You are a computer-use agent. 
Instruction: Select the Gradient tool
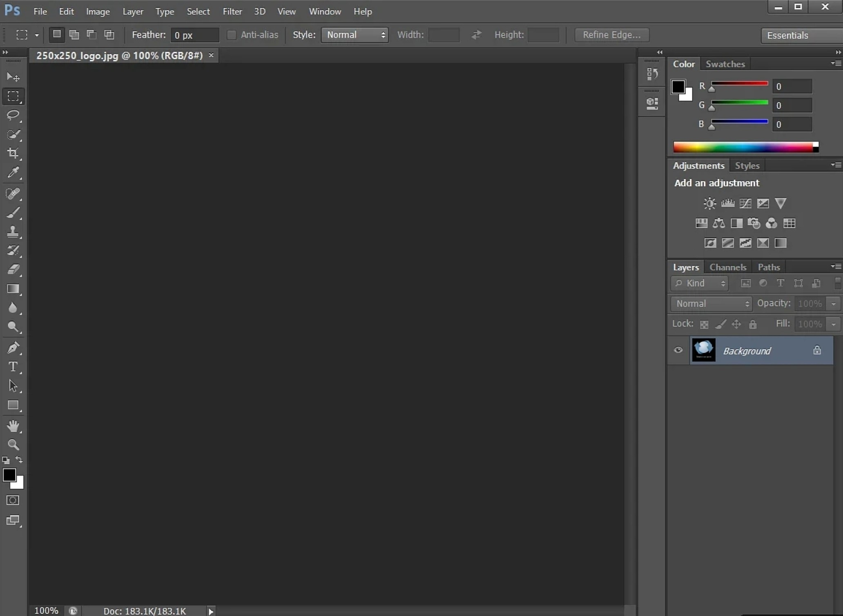coord(13,289)
